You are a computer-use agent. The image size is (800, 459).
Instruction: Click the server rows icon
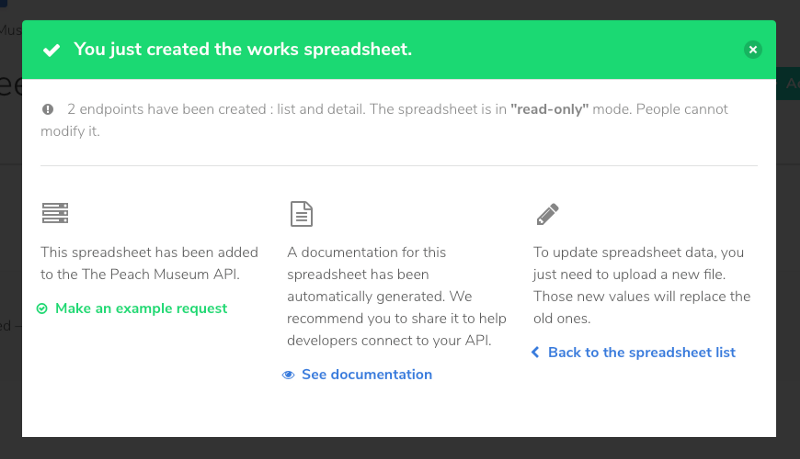[55, 213]
